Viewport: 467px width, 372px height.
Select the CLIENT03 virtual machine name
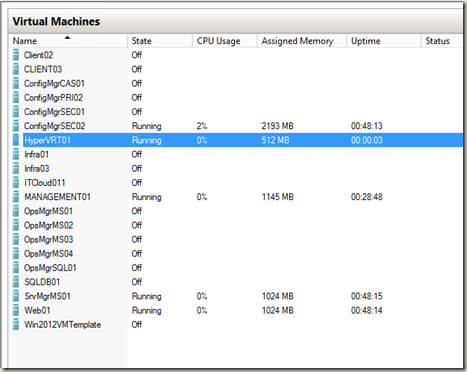pos(43,69)
